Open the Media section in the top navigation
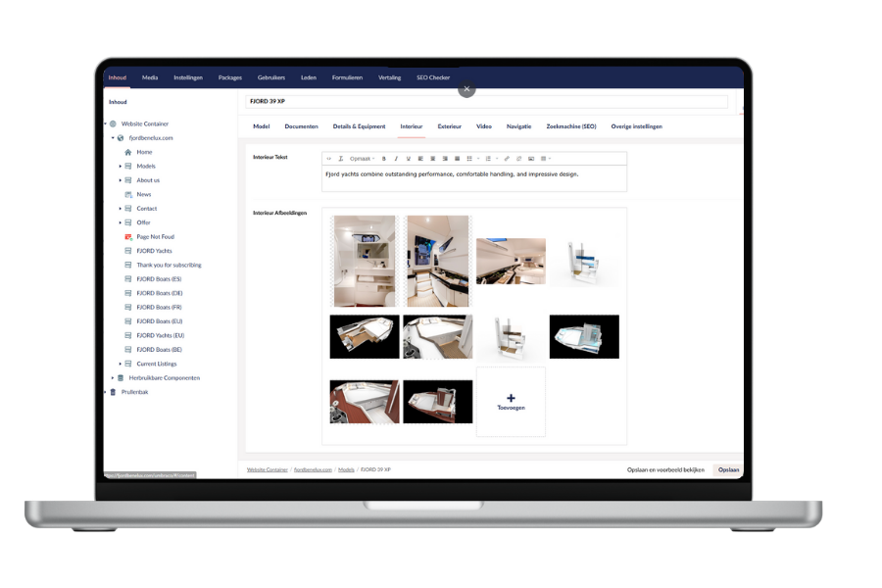 click(x=149, y=77)
